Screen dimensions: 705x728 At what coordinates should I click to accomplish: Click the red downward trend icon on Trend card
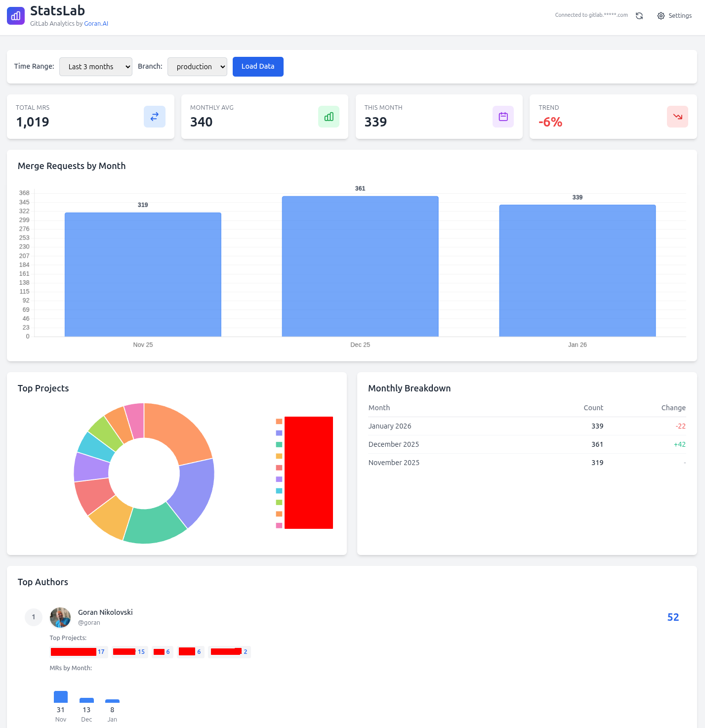[677, 117]
